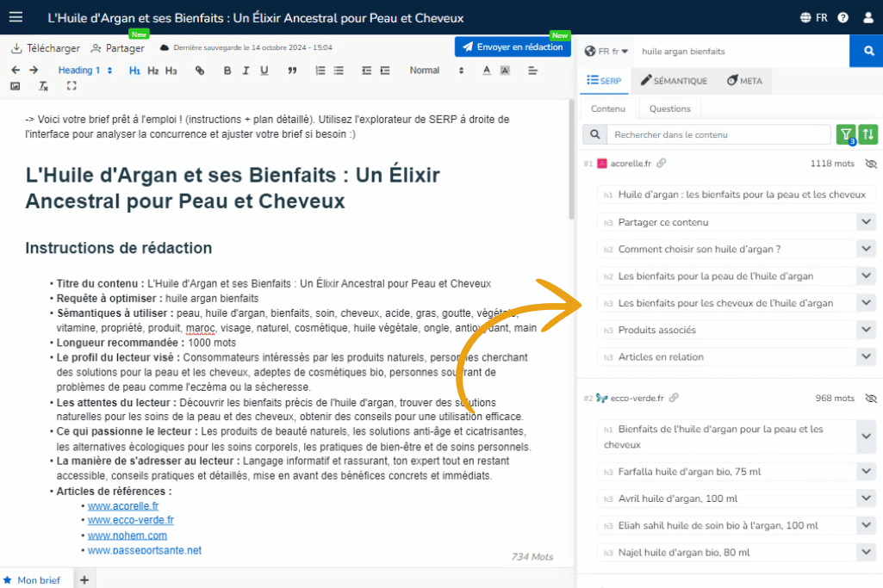Select the Contenu sub-tab
Screen dimensions: 883x588
click(x=607, y=108)
